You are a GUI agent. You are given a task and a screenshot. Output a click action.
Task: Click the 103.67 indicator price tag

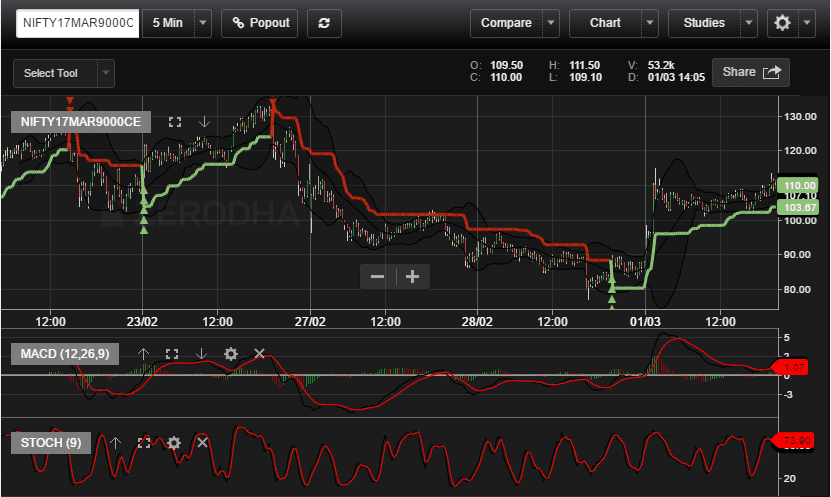[x=799, y=207]
